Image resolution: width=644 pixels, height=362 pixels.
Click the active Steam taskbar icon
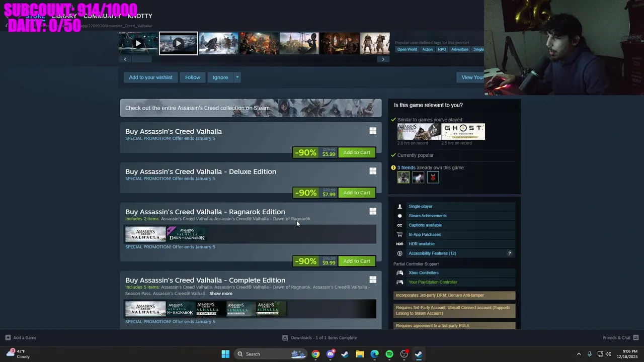pos(419,354)
